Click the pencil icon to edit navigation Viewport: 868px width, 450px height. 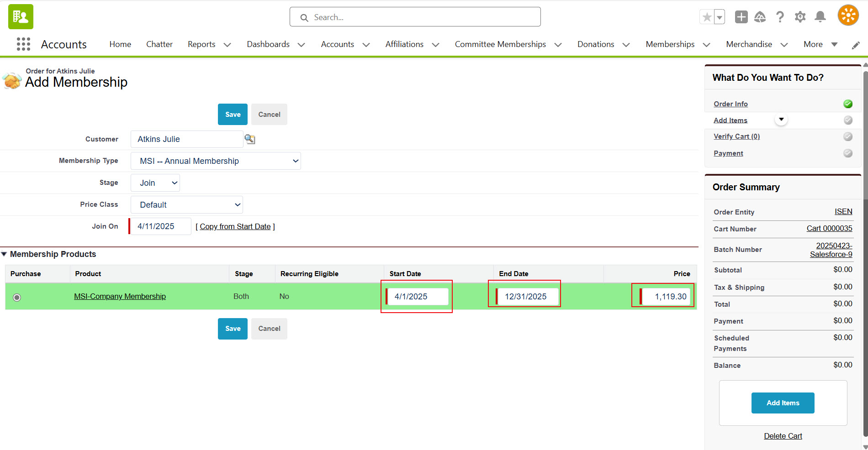[x=856, y=45]
